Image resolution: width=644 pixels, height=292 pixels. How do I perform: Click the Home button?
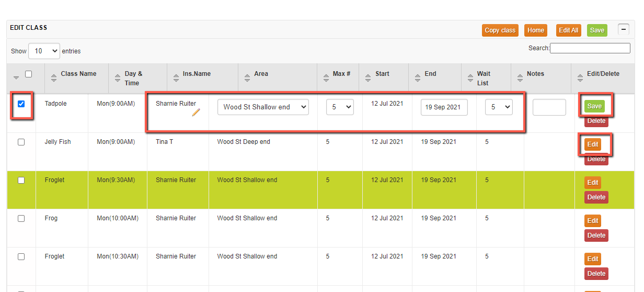(536, 30)
